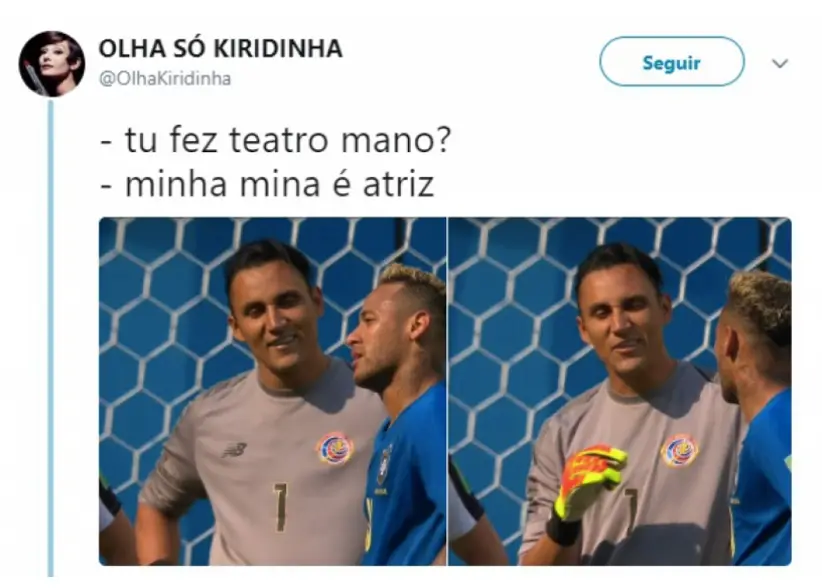This screenshot has height=588, width=822.
Task: Click the white divider between the two photos
Action: (x=447, y=391)
